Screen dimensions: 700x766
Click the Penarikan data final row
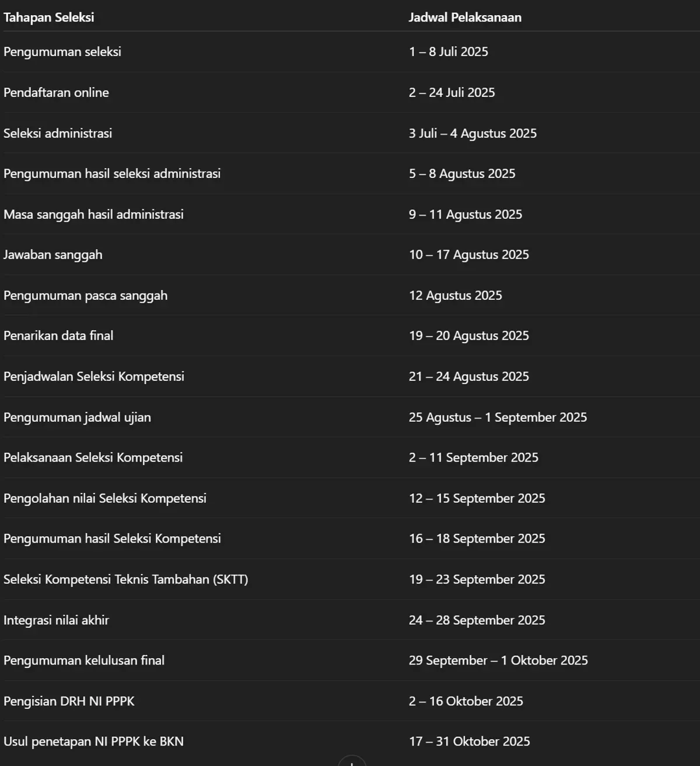pos(350,336)
